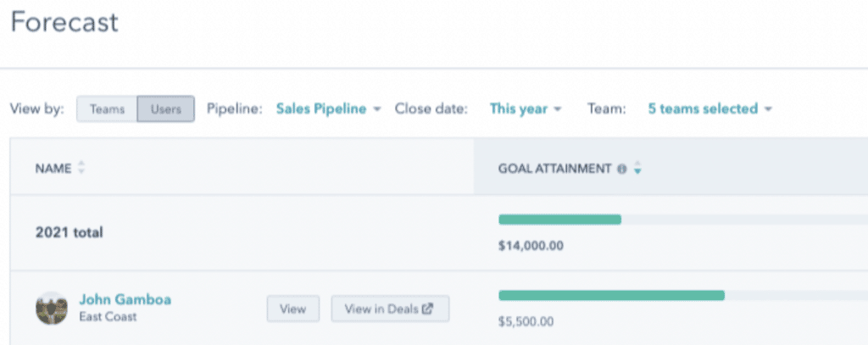Open John Gamboa's profile link
The width and height of the screenshot is (868, 345).
125,299
